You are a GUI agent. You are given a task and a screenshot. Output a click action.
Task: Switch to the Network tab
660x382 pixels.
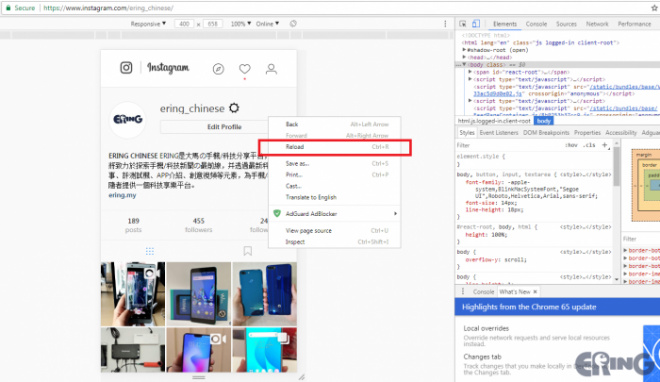pyautogui.click(x=597, y=24)
